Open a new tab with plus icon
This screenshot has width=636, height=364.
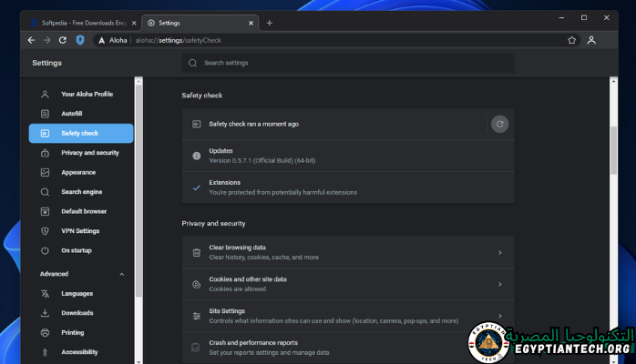coord(269,23)
